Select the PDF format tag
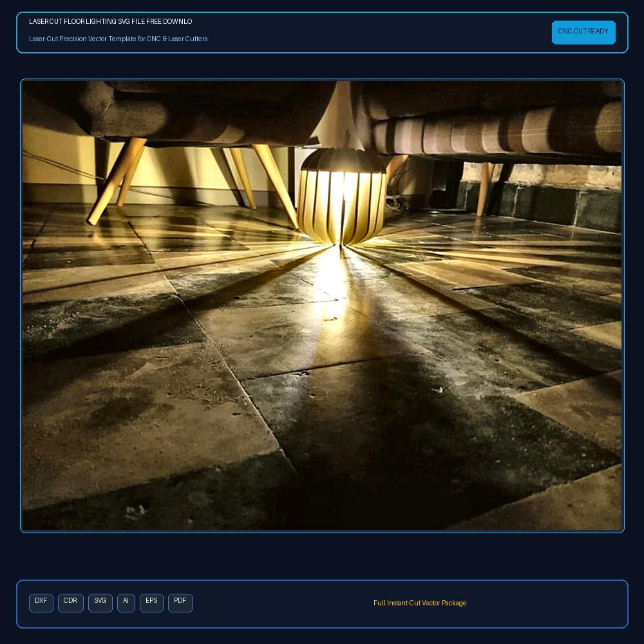 point(180,603)
